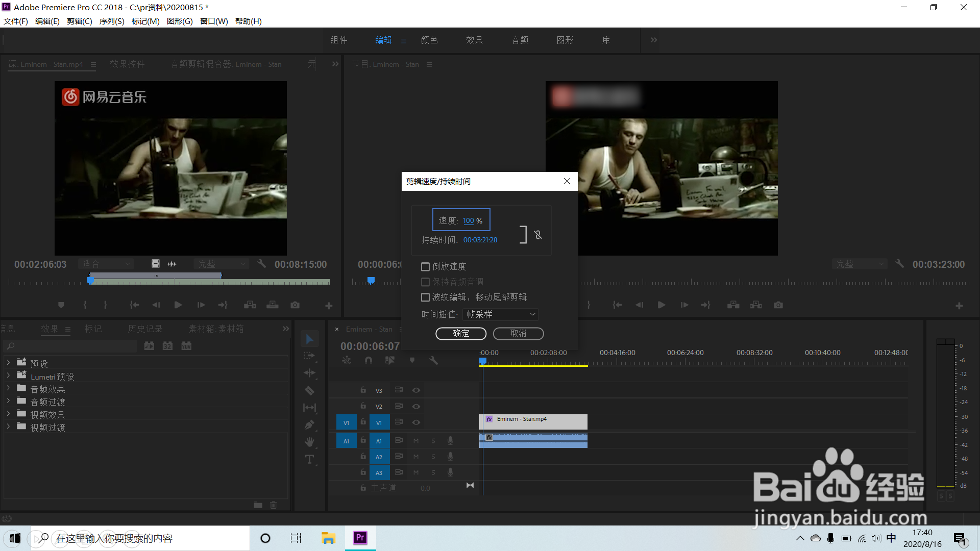Screen dimensions: 980x551
Task: Toggle lock on track V3
Action: [363, 390]
